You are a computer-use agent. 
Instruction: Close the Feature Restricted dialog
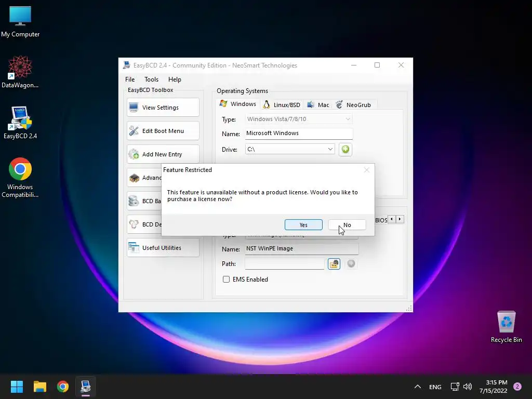click(366, 170)
